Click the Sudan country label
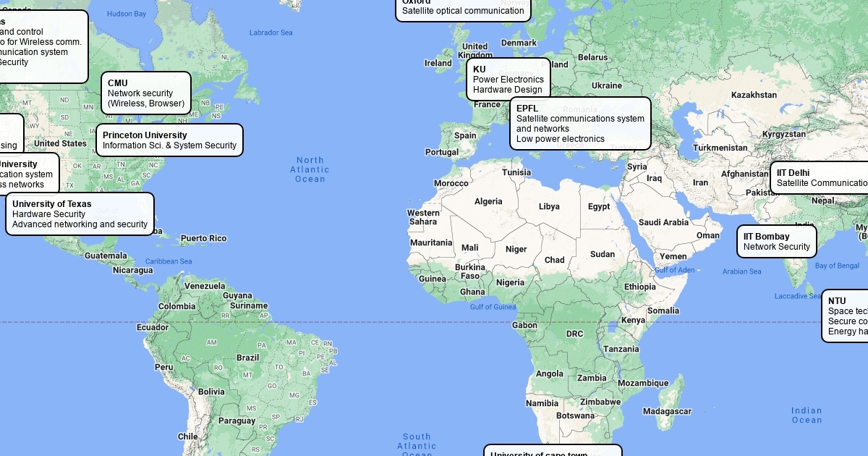868x456 pixels. coord(603,254)
